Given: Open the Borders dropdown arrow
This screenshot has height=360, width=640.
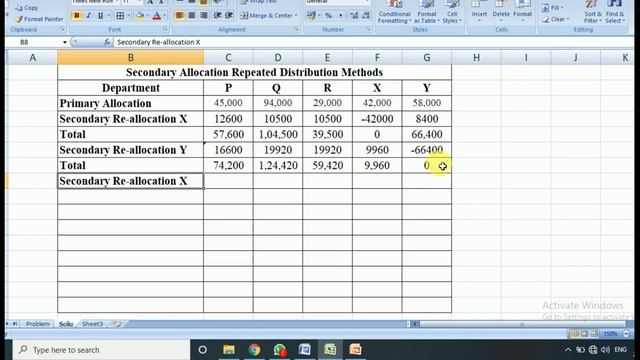Looking at the screenshot, I should [128, 16].
